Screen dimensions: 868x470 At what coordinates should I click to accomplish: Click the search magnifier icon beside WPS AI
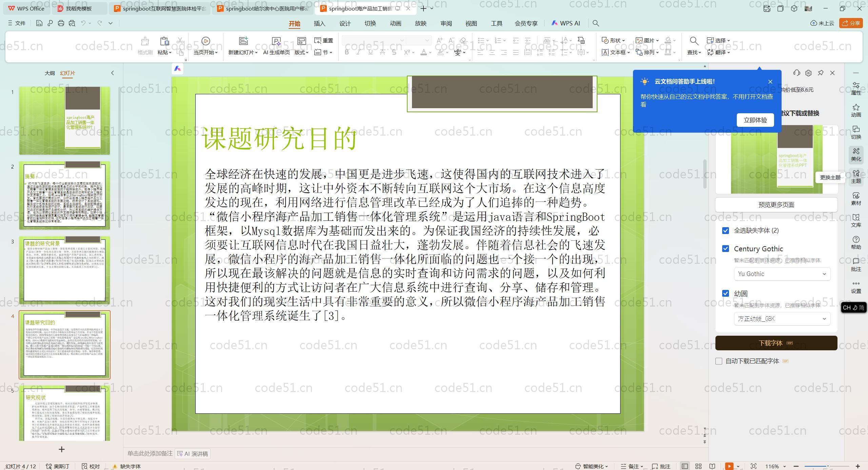[596, 23]
